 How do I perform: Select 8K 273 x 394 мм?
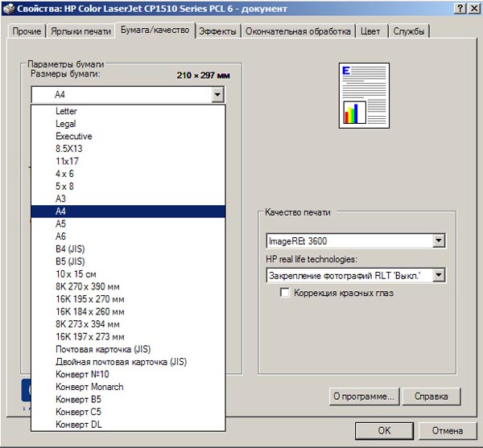pos(128,324)
